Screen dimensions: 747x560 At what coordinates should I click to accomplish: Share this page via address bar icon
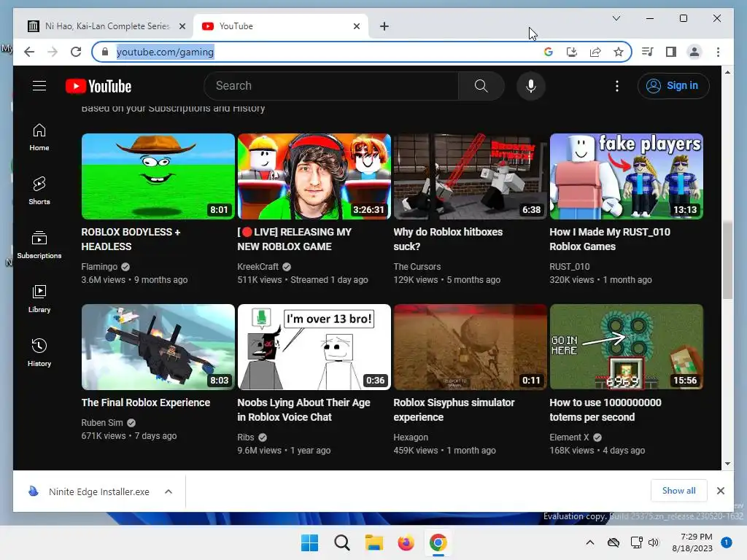[x=595, y=52]
